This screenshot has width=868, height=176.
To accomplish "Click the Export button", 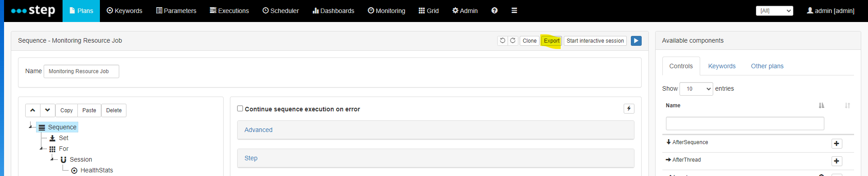I will click(552, 40).
